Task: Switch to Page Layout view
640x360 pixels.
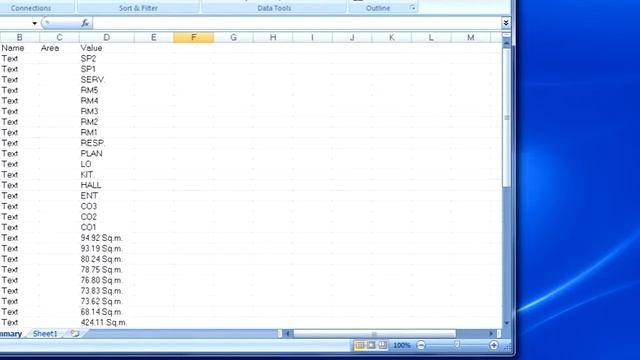Action: pos(371,345)
